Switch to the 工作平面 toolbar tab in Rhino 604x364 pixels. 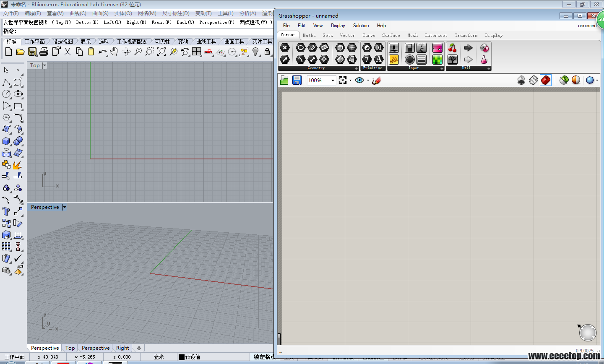pyautogui.click(x=35, y=42)
